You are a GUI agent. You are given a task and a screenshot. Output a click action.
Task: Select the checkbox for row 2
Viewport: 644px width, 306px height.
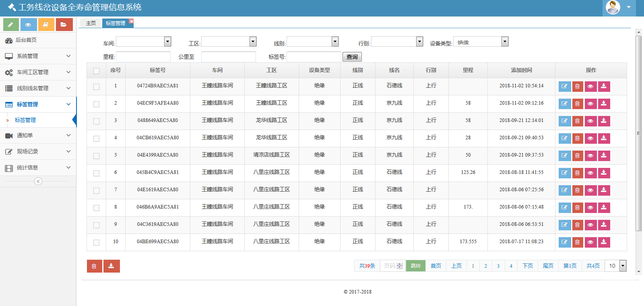(96, 104)
